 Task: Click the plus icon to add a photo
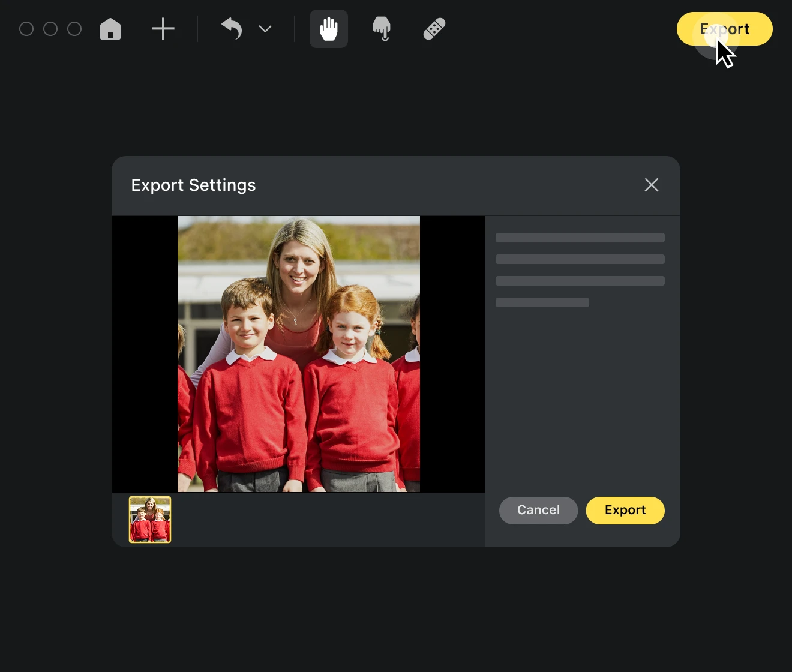point(163,29)
